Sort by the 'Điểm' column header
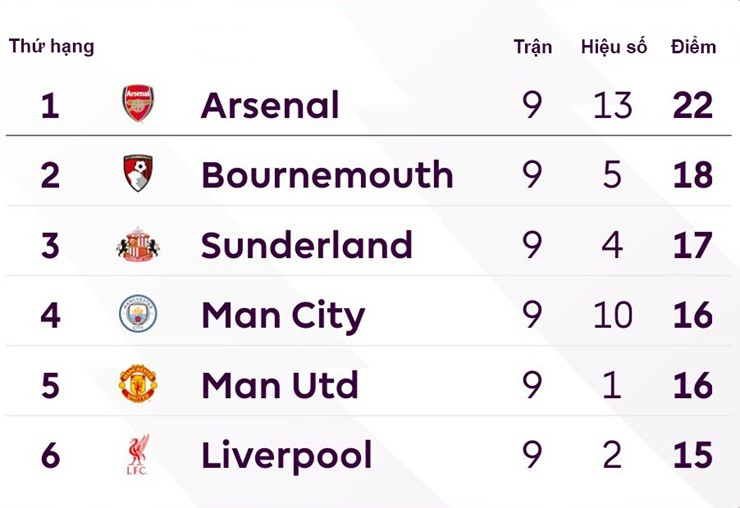The height and width of the screenshot is (508, 740). (693, 47)
